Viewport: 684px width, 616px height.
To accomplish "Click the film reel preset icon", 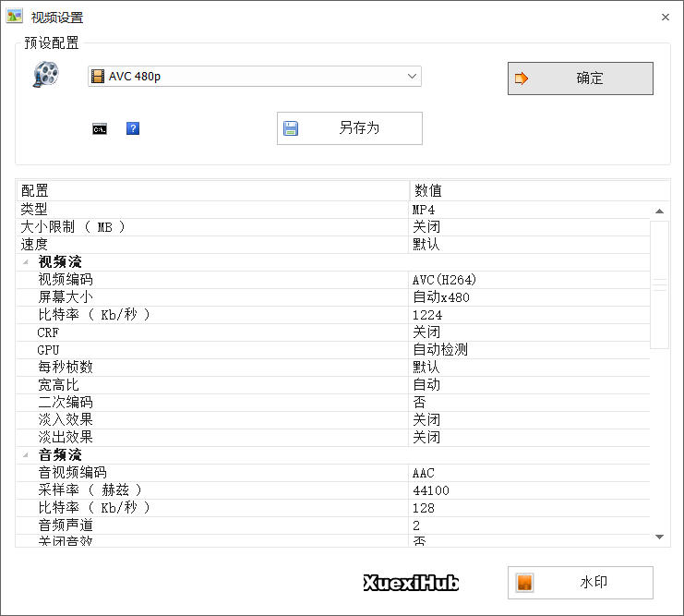I will tap(45, 75).
